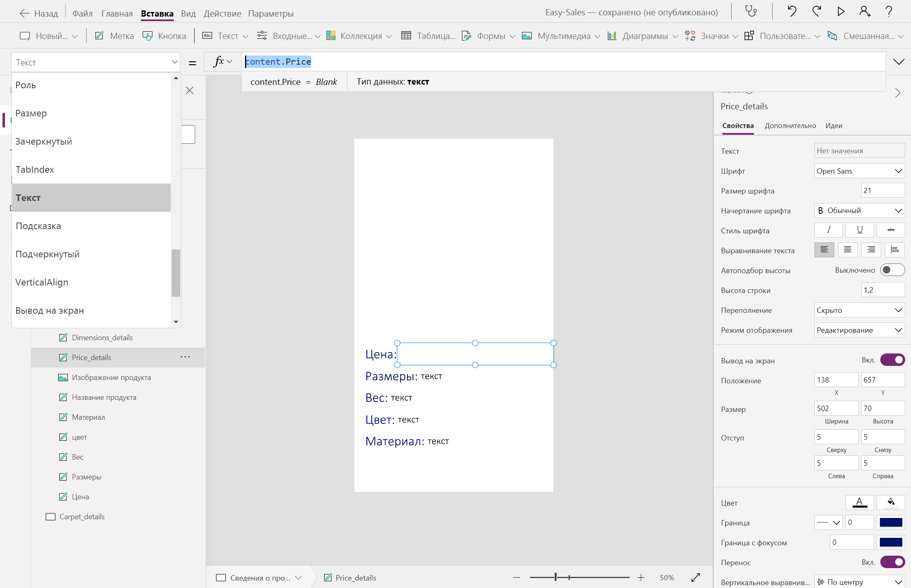The height and width of the screenshot is (588, 911).
Task: Switch to the Дополнительно tab
Action: pos(790,126)
